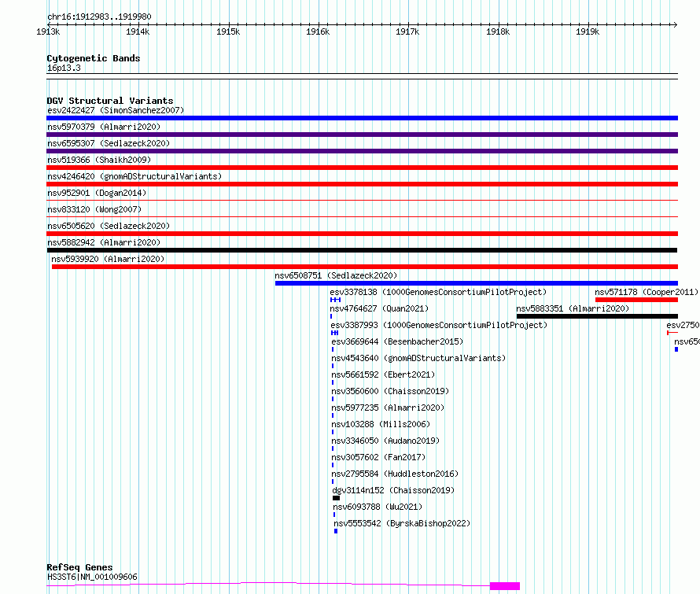Open nsv6093788 (Wu2021) label

pos(378,507)
